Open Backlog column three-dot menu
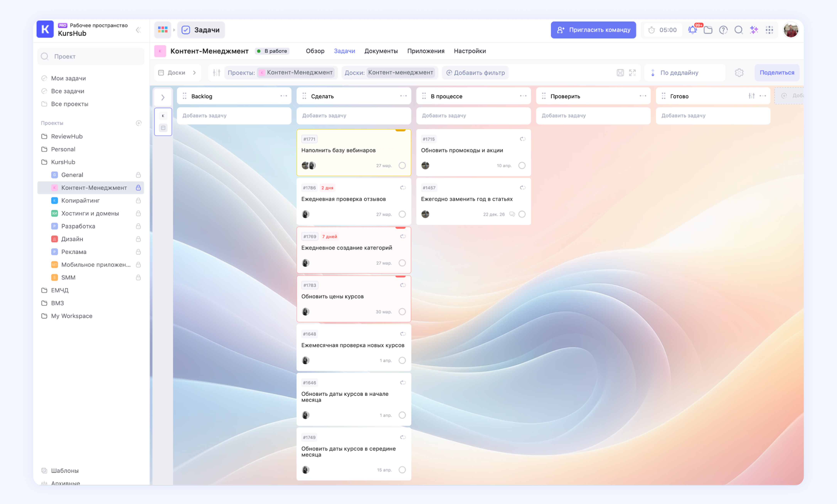 (x=284, y=96)
